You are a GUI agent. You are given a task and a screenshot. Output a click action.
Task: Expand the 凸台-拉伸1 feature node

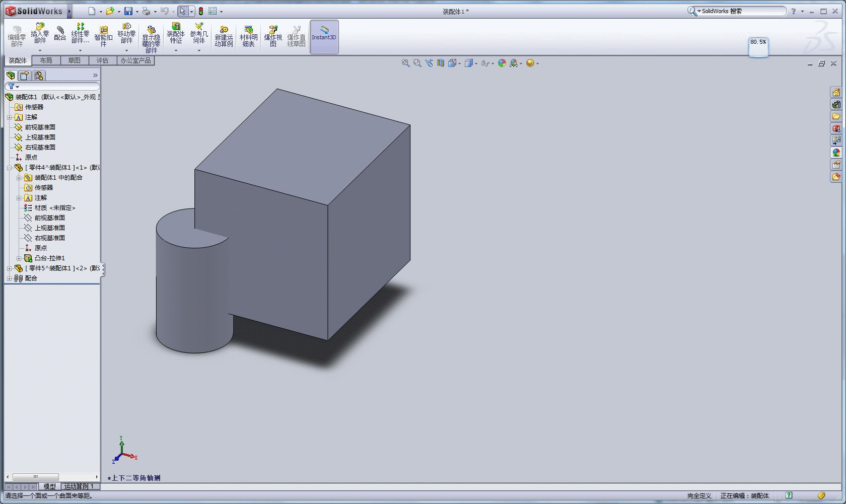19,258
